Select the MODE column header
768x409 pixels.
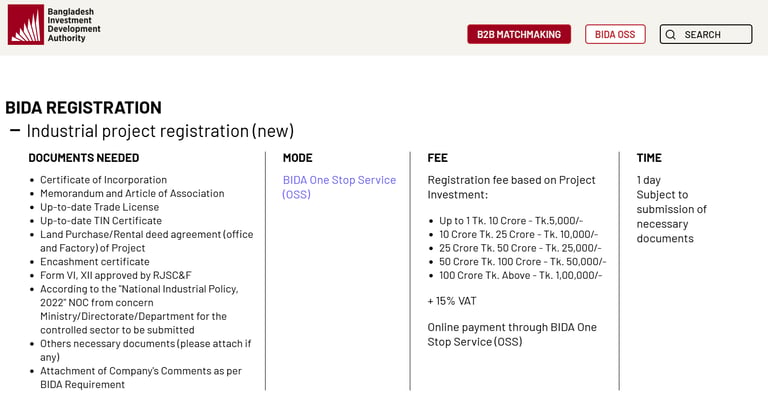coord(297,158)
